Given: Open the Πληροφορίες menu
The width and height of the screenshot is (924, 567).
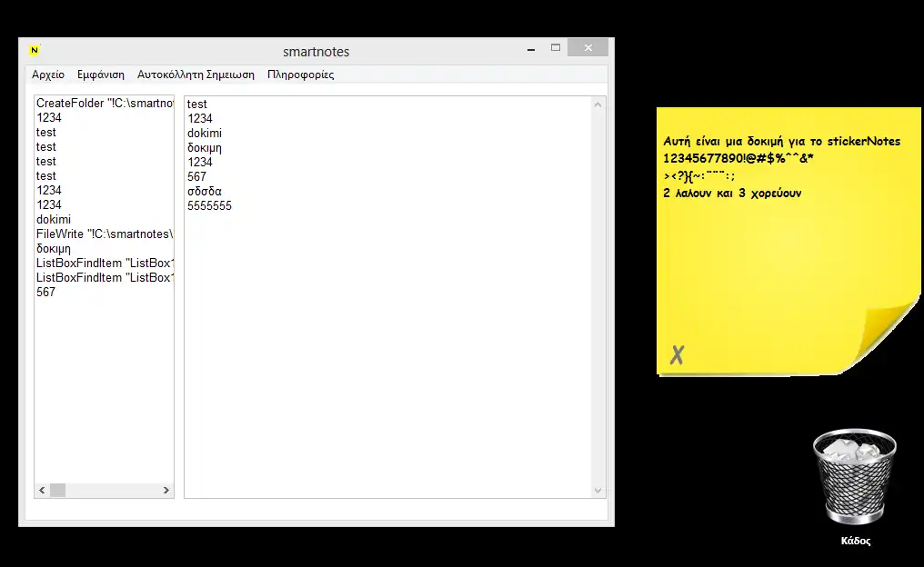Looking at the screenshot, I should pyautogui.click(x=300, y=75).
